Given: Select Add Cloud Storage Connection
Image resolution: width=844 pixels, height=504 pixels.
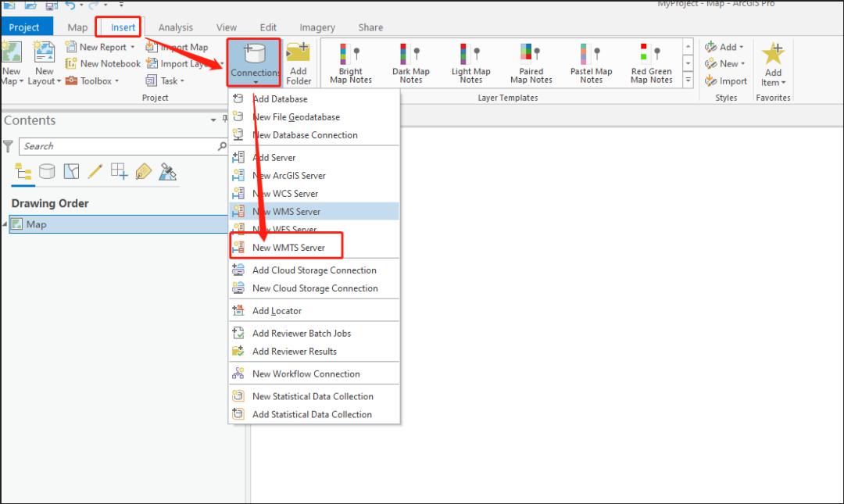Looking at the screenshot, I should [x=314, y=270].
